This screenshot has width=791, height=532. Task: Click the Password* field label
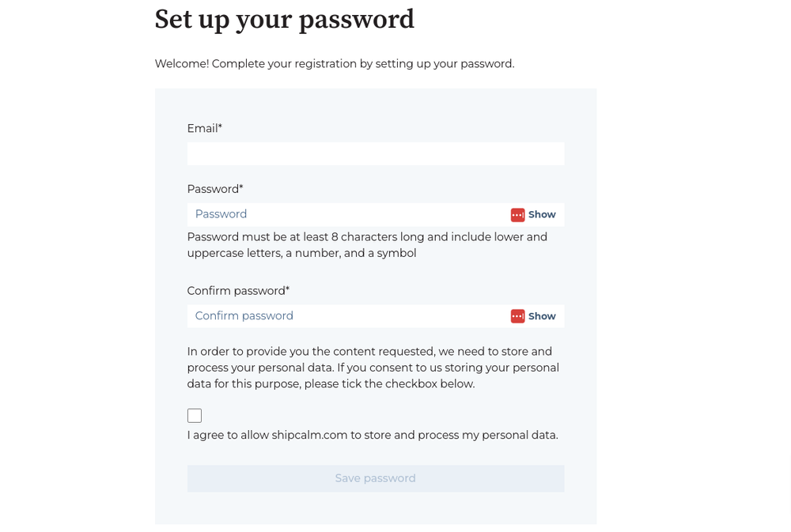[215, 189]
